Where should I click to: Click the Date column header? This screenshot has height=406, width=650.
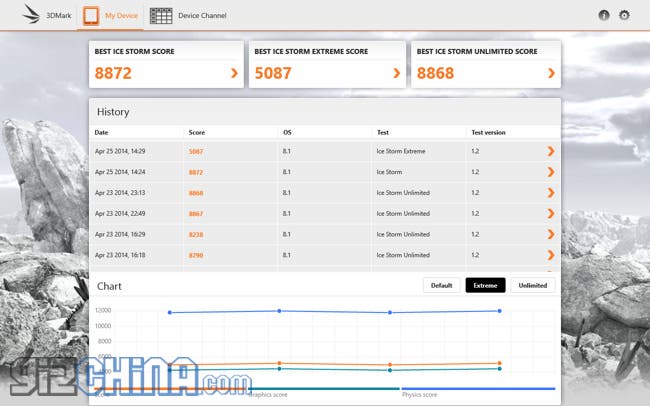(x=102, y=132)
